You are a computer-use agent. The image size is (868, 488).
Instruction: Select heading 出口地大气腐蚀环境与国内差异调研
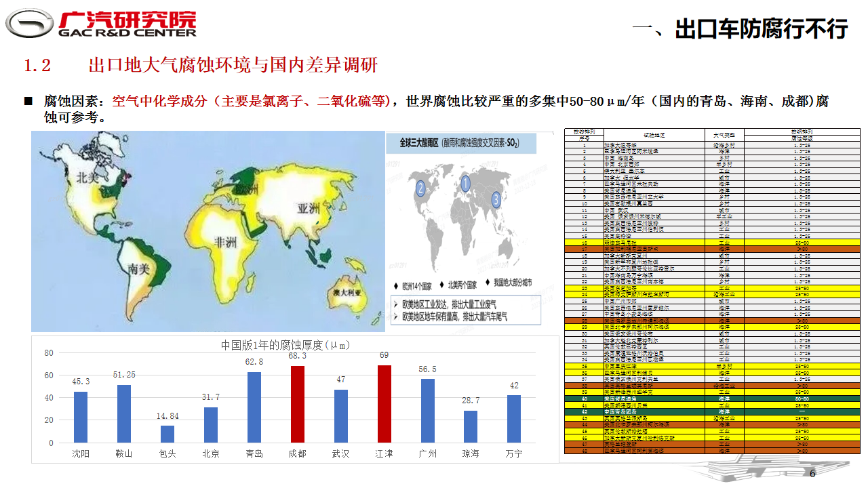pos(233,66)
